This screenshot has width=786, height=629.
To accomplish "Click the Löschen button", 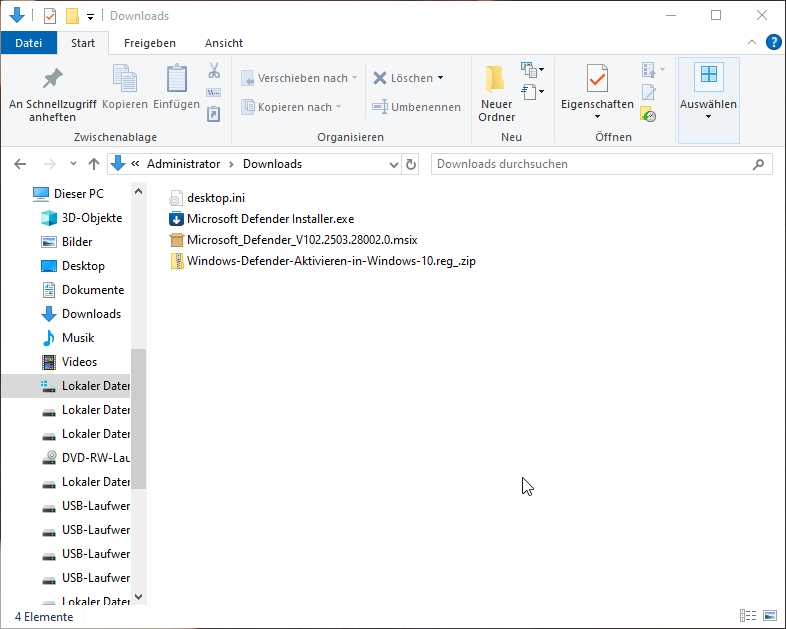I will 403,78.
